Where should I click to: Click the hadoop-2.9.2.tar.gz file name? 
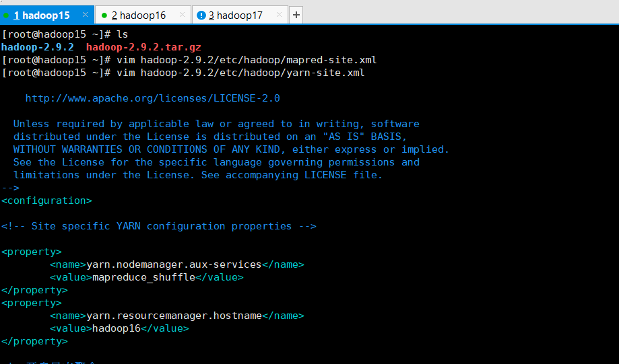[143, 47]
